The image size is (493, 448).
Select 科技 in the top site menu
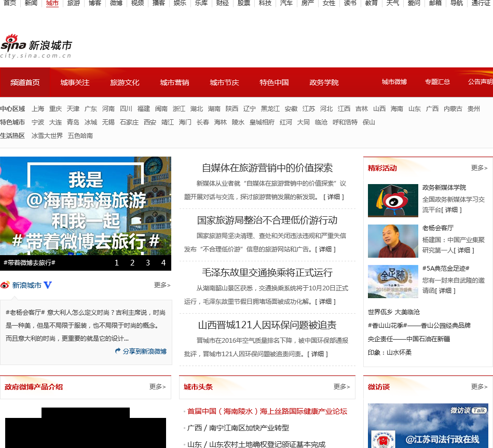(x=265, y=3)
